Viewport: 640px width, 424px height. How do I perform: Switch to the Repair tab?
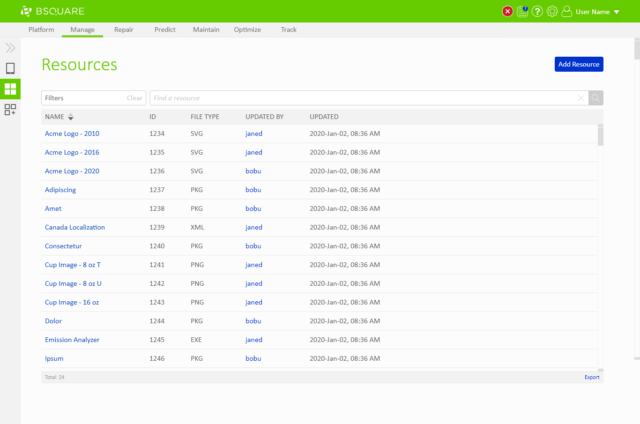tap(124, 30)
